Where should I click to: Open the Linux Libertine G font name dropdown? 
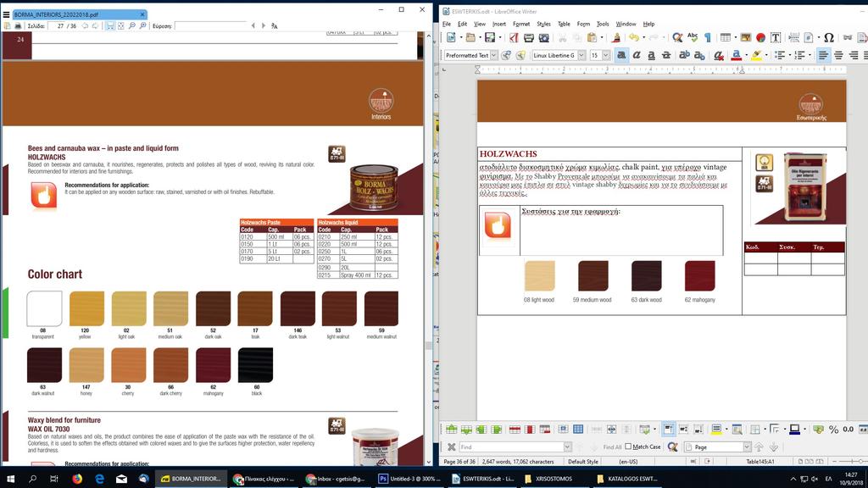point(581,55)
